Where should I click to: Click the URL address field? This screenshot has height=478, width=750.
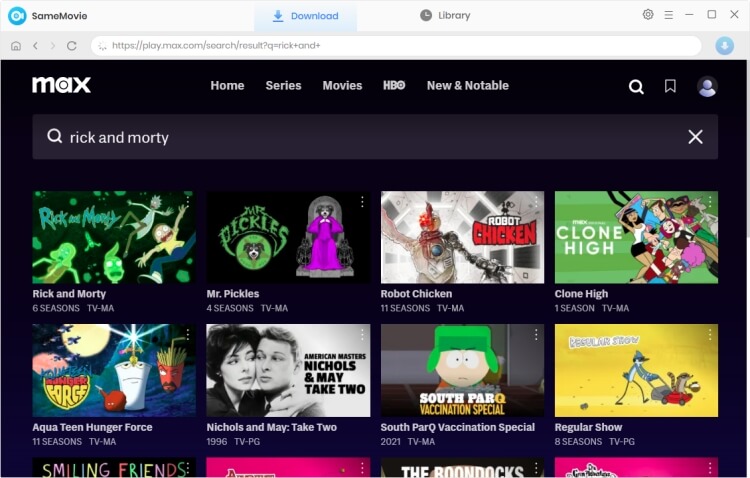396,45
